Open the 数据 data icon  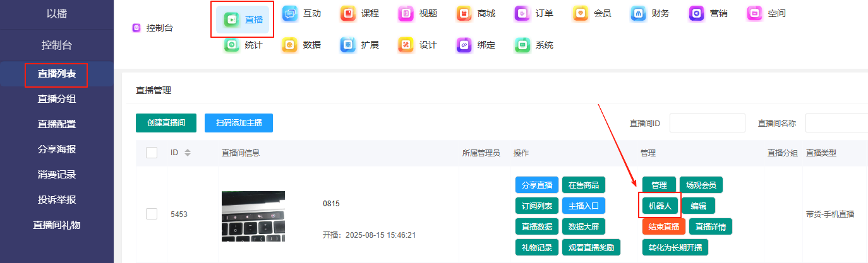click(x=290, y=45)
